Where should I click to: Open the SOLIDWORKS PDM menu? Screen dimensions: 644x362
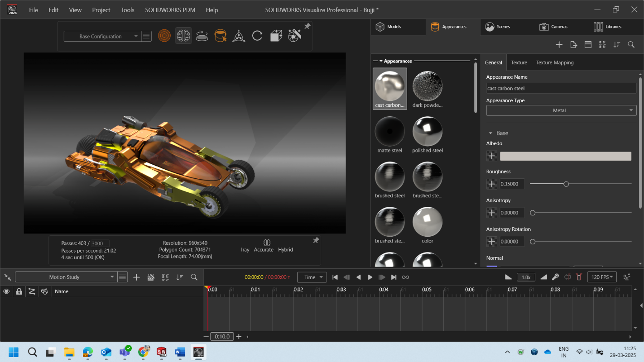tap(170, 10)
